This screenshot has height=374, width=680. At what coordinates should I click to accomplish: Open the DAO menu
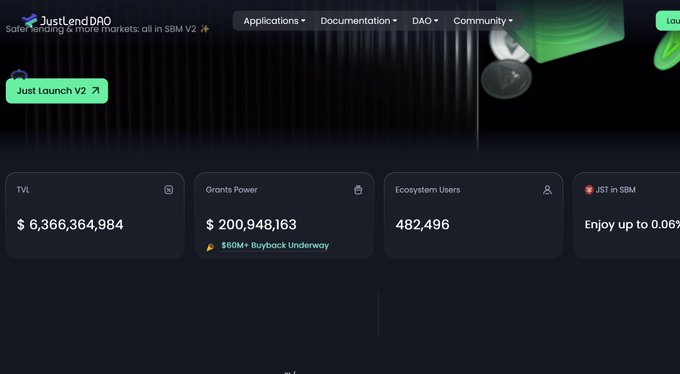[425, 21]
